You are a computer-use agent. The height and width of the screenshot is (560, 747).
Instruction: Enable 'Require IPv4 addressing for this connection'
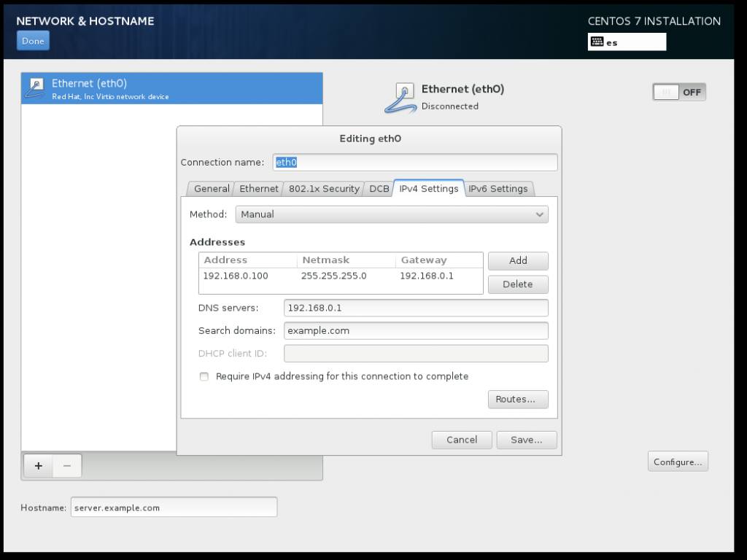click(205, 376)
